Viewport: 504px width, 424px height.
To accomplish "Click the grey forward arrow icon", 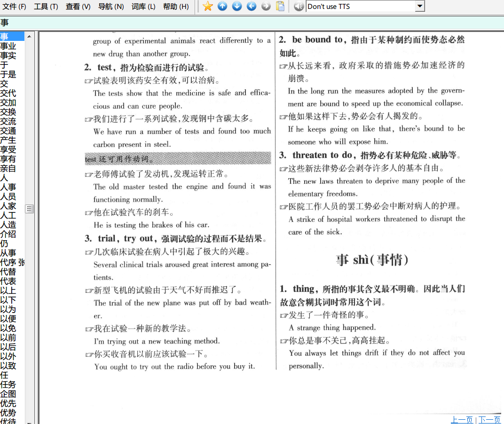I will coord(266,6).
